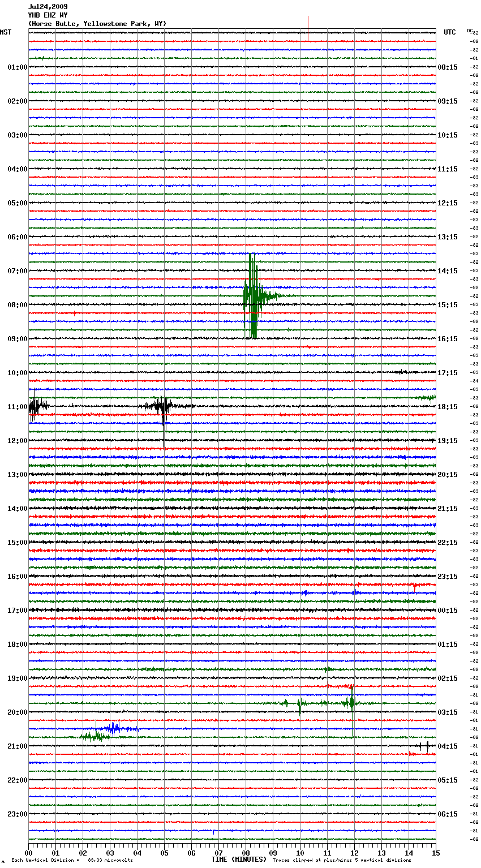Click the 23:15 UTC time label
481x868 pixels.
point(448,577)
